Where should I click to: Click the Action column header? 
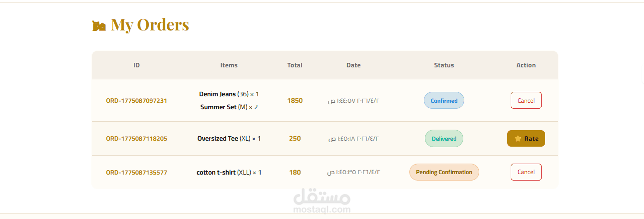526,65
